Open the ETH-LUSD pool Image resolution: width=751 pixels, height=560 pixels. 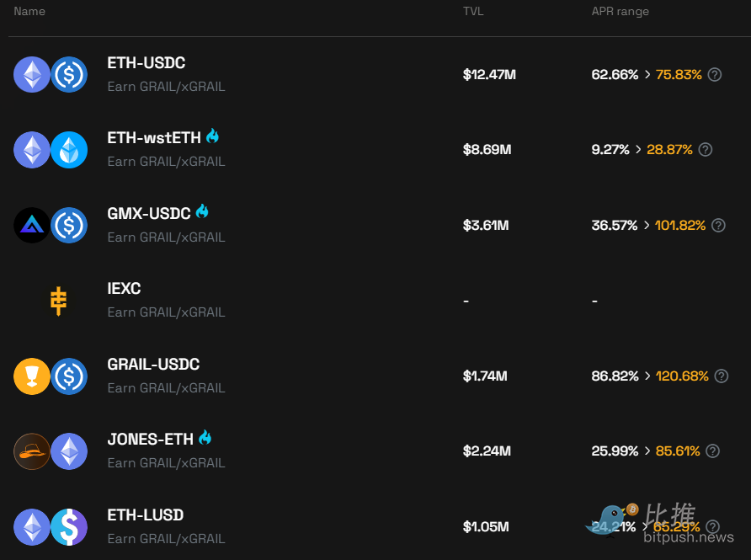tap(380, 526)
